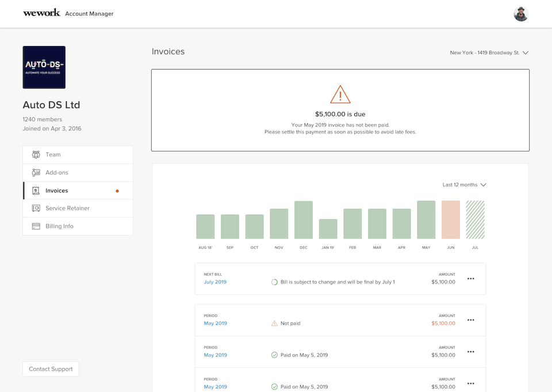Click the orange $5,100.00 unpaid amount
552x392 pixels.
click(x=443, y=324)
